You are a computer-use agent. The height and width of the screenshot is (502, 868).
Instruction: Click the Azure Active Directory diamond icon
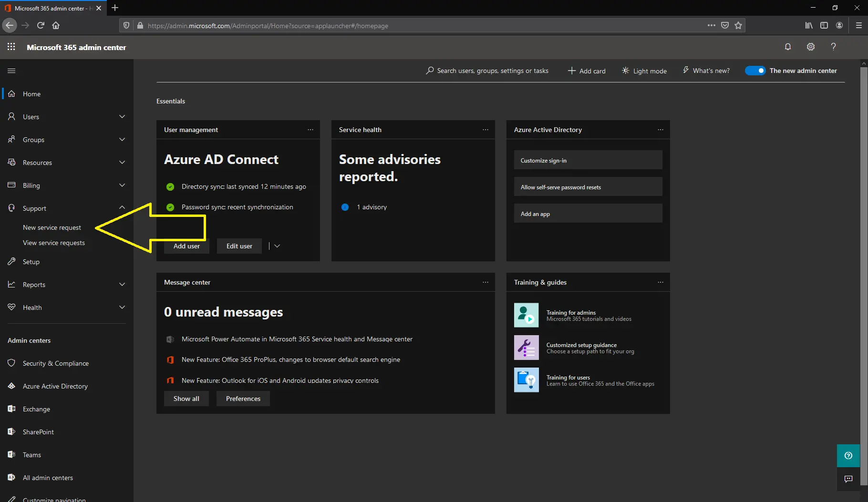click(12, 386)
